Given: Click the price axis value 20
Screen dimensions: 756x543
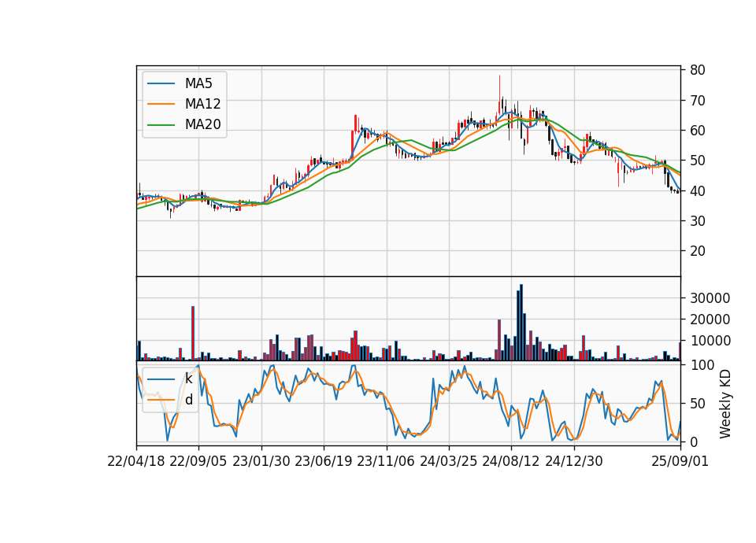Looking at the screenshot, I should click(697, 250).
